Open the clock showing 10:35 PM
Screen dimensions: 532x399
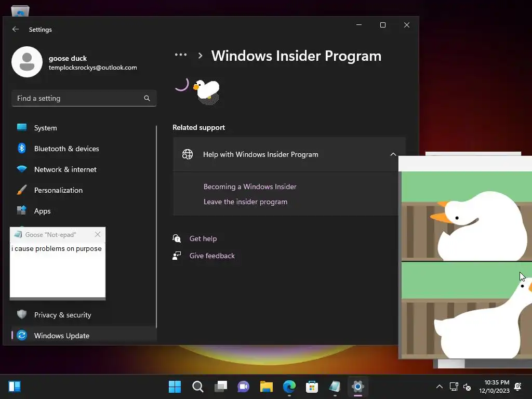click(x=495, y=387)
